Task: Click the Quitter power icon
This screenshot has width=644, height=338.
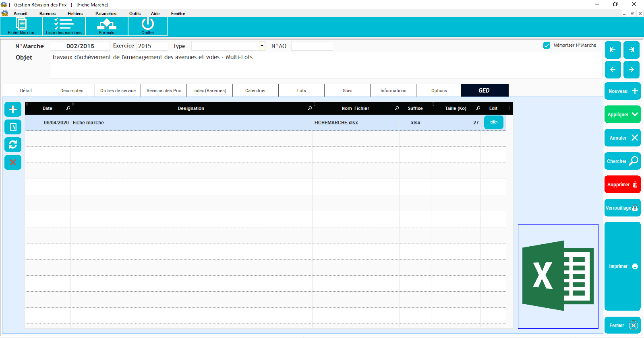Action: pyautogui.click(x=147, y=26)
